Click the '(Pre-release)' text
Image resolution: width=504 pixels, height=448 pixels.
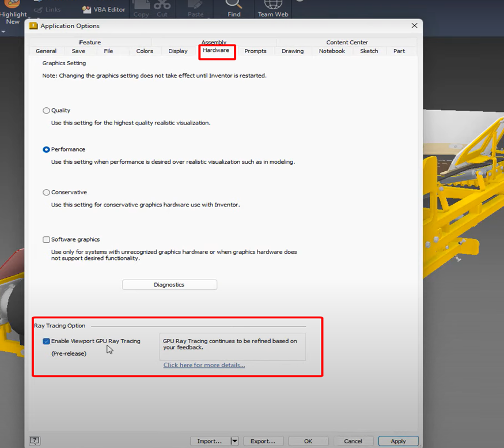pyautogui.click(x=69, y=353)
